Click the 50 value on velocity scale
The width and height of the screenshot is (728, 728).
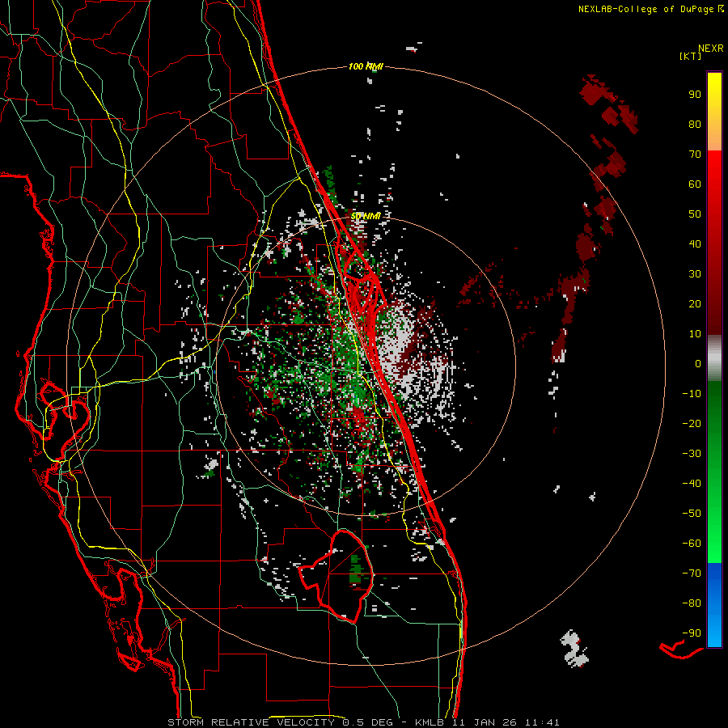(695, 214)
